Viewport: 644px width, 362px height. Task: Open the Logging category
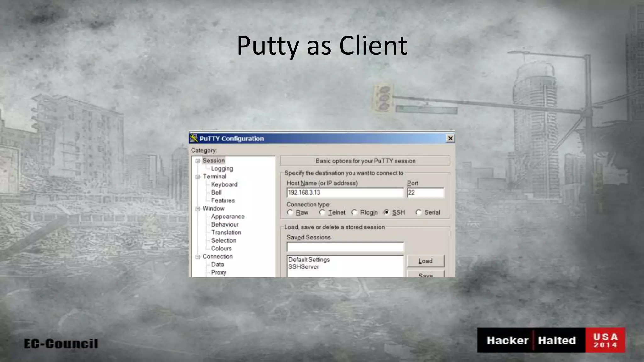point(222,169)
